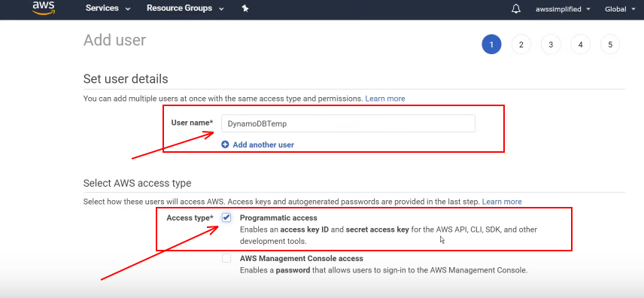
Task: Check the AWS Management Console access checkbox
Action: click(x=226, y=258)
